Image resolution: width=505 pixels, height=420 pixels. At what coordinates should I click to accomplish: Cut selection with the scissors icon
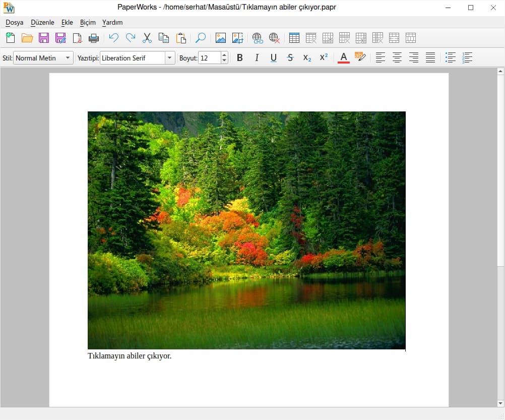[147, 38]
